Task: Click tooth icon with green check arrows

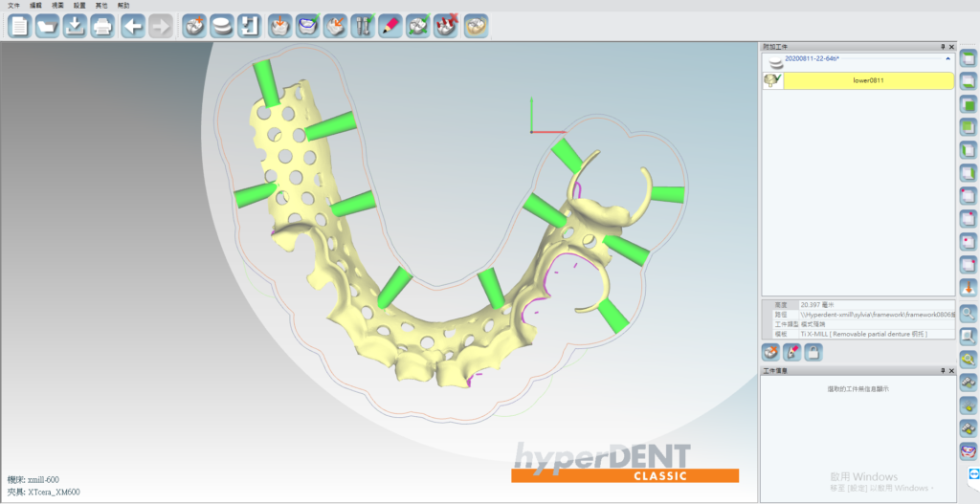Action: [x=417, y=26]
